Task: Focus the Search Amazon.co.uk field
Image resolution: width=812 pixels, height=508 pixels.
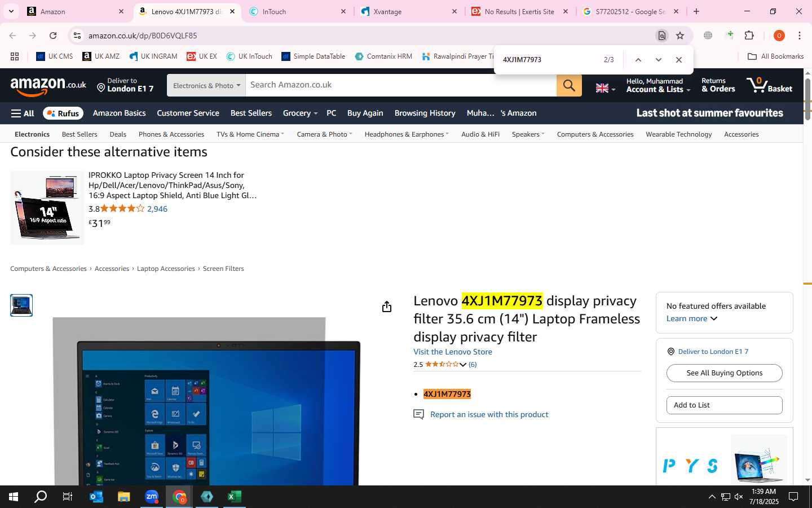Action: (401, 85)
